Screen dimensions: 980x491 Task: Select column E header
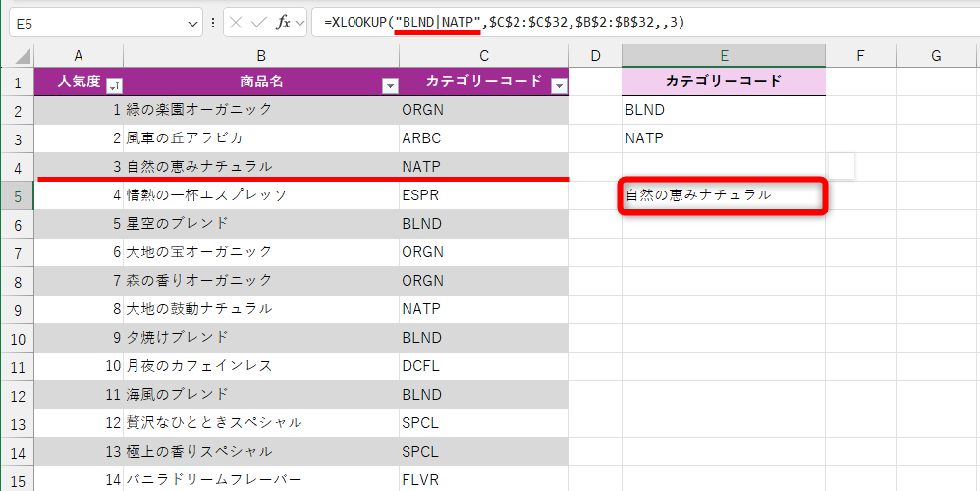pyautogui.click(x=724, y=56)
